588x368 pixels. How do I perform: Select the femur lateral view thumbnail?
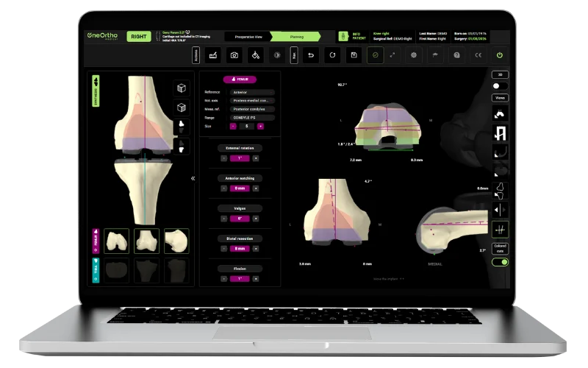(176, 241)
